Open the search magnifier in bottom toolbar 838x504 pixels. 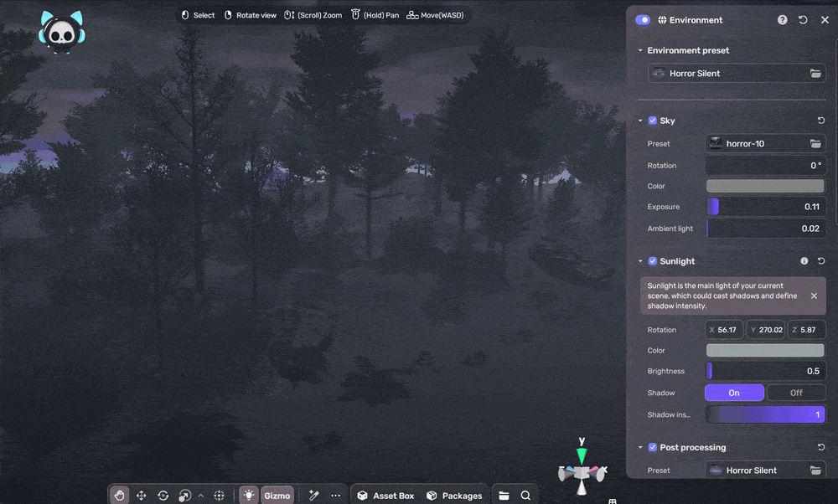pos(525,496)
